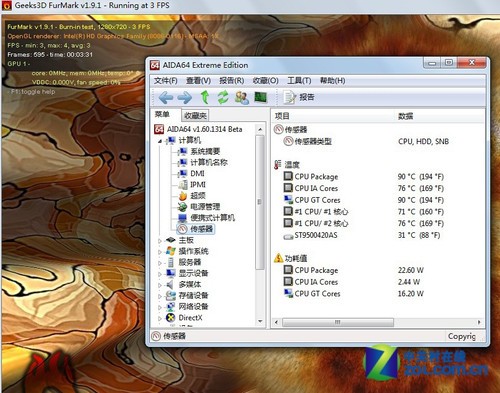500x393 pixels.
Task: Click the 数据 column header
Action: click(x=406, y=116)
